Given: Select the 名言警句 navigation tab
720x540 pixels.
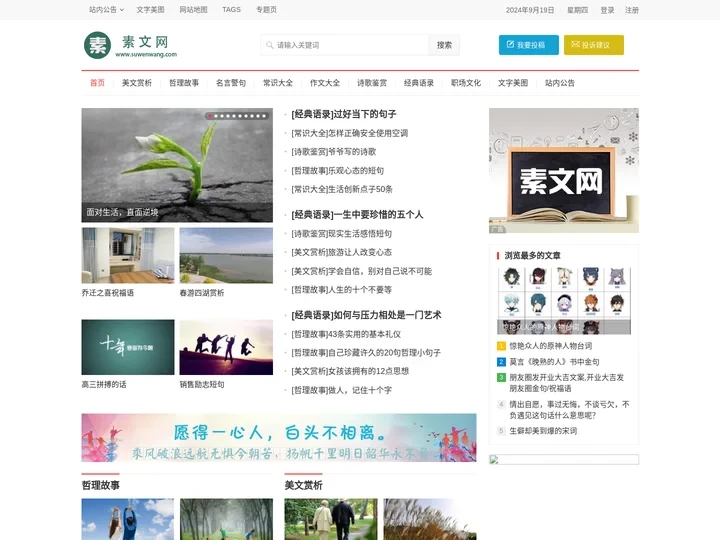Looking at the screenshot, I should click(x=231, y=83).
